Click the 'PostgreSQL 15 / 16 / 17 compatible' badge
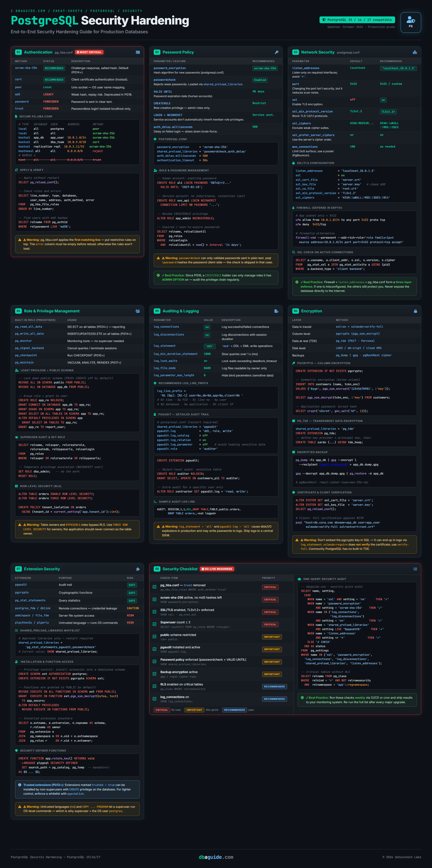This screenshot has height=868, width=432. (357, 20)
